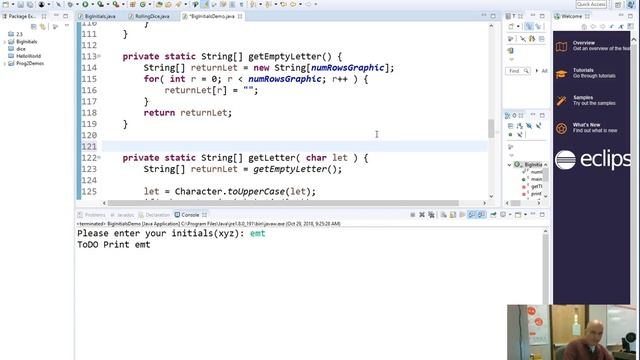Click the Save icon in main toolbar

tap(20, 4)
